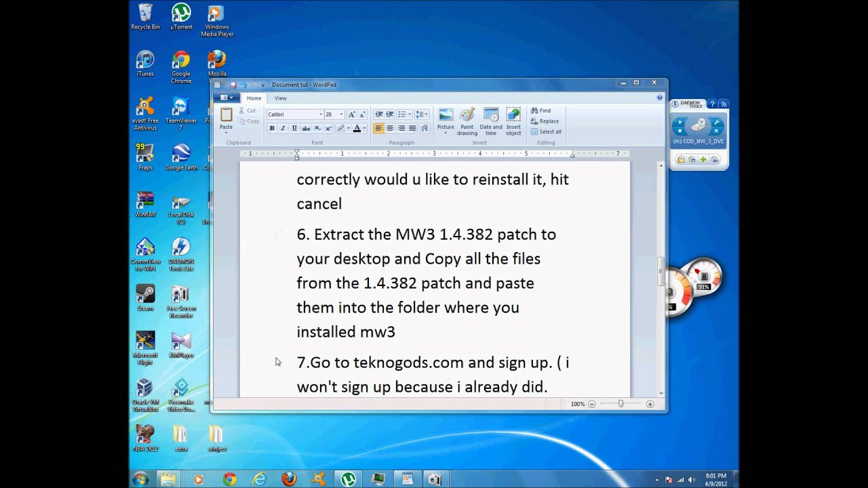Open the WordPad application menu button
The width and height of the screenshot is (868, 488).
click(225, 98)
